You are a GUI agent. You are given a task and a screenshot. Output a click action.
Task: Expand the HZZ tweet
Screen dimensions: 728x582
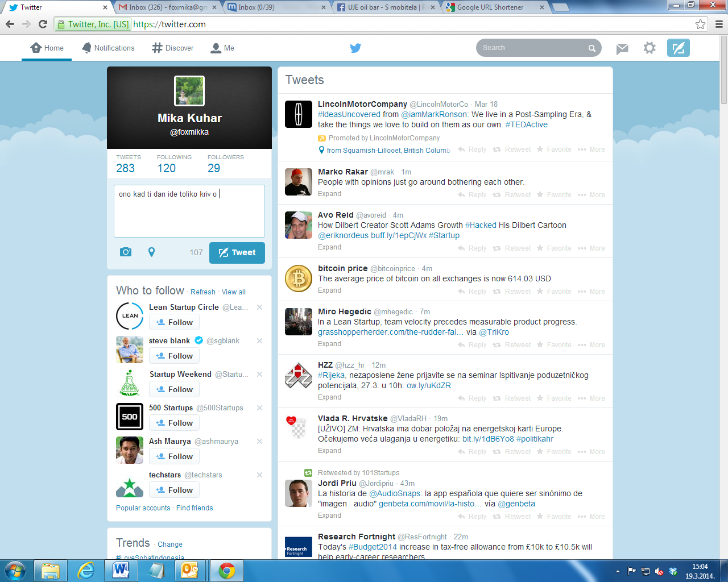pos(330,397)
